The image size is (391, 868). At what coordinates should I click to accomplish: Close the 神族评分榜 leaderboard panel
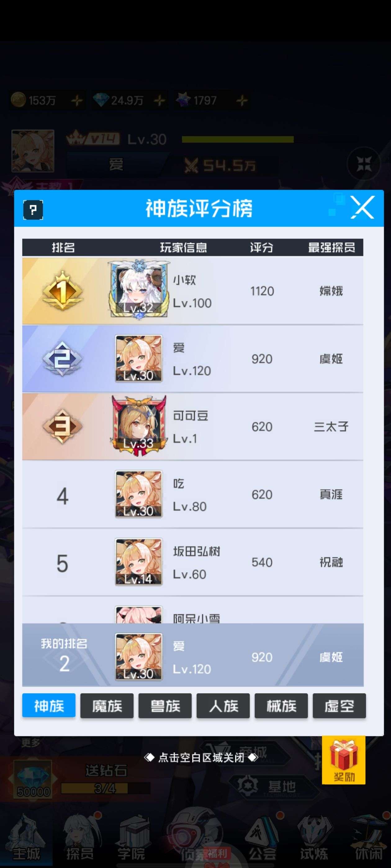tap(362, 207)
